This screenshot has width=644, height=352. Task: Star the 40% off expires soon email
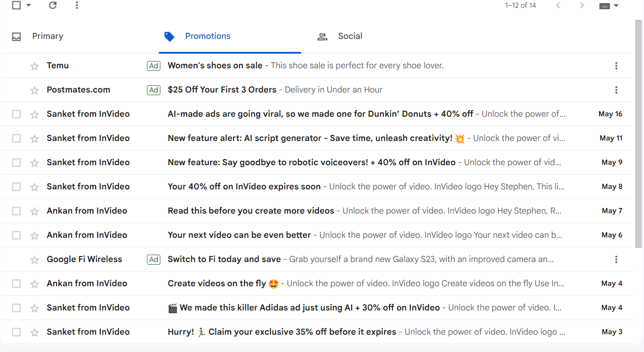click(x=35, y=187)
